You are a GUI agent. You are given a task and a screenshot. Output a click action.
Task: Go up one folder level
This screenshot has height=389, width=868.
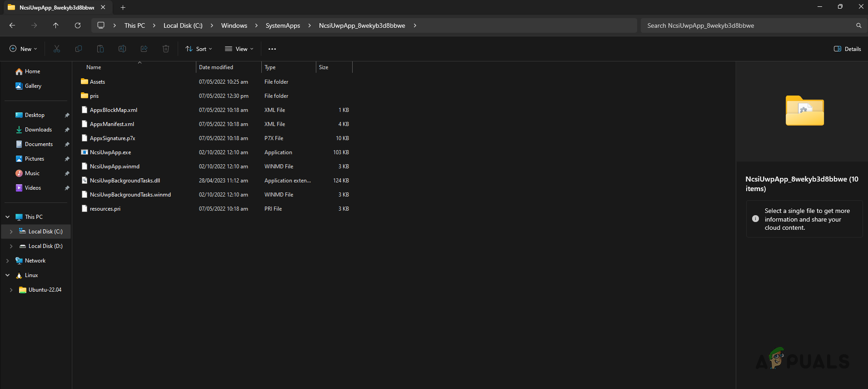pos(56,25)
